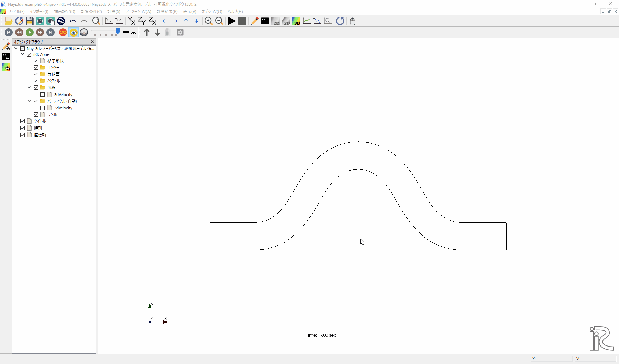Screen dimensions: 619x364
Task: Step forward one animation frame
Action: click(x=40, y=32)
